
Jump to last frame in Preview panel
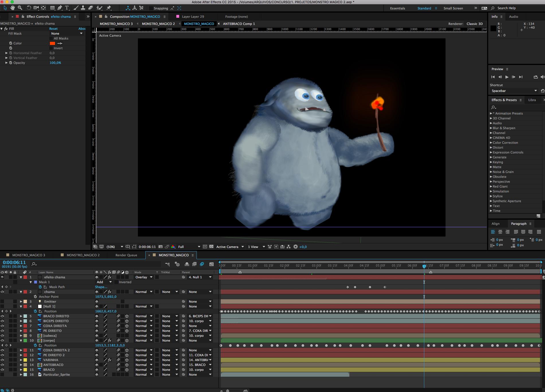[521, 77]
